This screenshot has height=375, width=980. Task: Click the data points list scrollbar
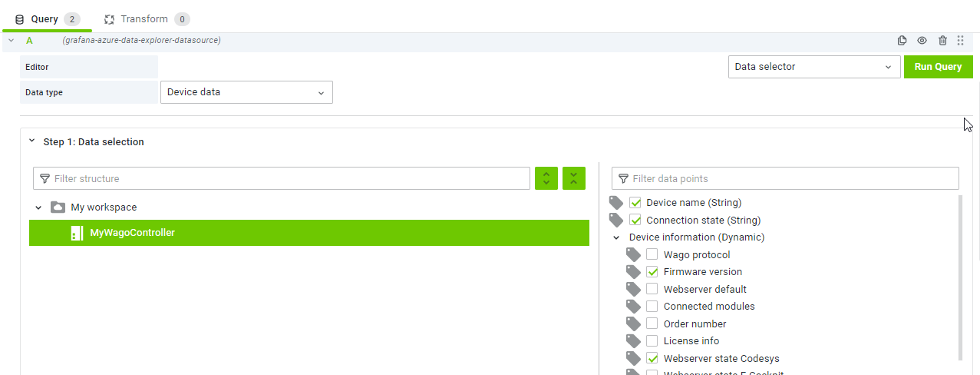[959, 277]
